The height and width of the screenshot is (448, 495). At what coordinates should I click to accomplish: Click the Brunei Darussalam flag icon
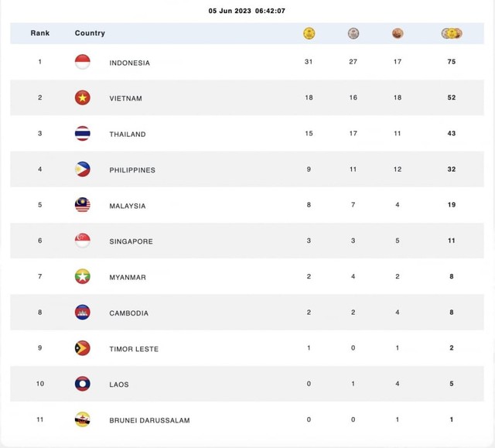[83, 419]
